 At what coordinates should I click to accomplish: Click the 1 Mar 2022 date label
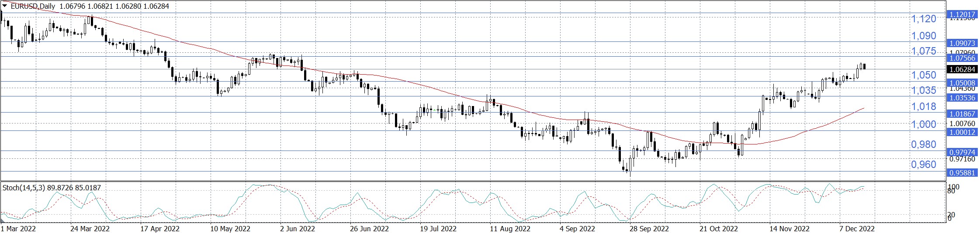[x=18, y=229]
